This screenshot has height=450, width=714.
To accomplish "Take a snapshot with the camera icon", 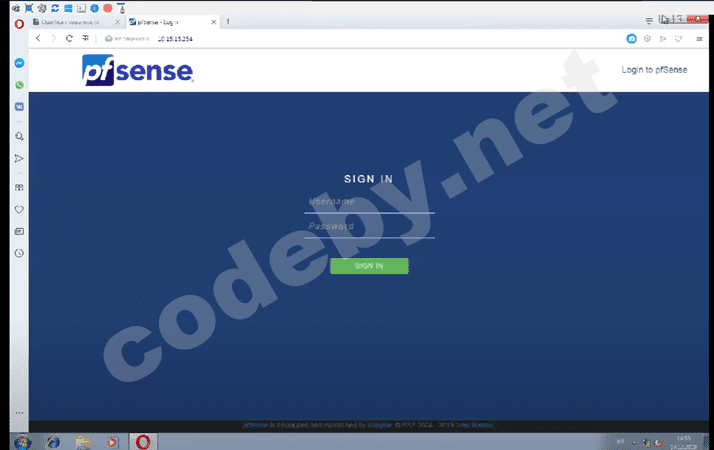I will coord(632,39).
